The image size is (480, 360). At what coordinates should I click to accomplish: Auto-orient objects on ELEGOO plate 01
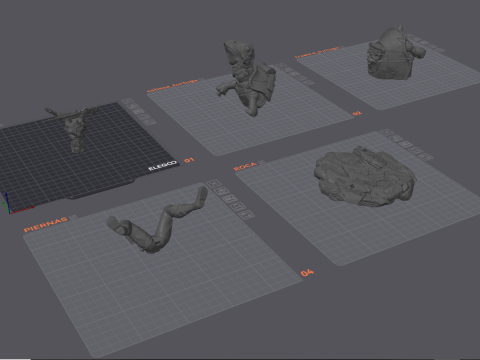click(133, 106)
